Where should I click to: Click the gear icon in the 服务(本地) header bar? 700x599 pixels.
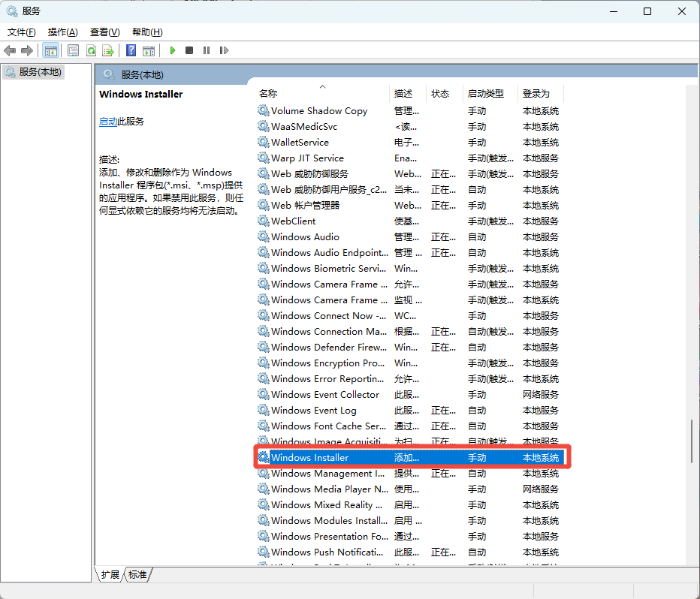click(109, 74)
